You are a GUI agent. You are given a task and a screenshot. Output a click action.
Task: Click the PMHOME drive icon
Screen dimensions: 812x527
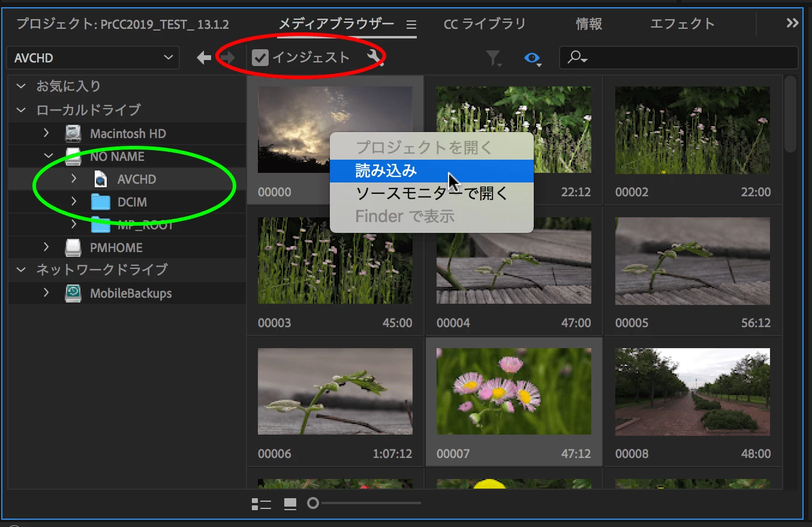pyautogui.click(x=73, y=247)
